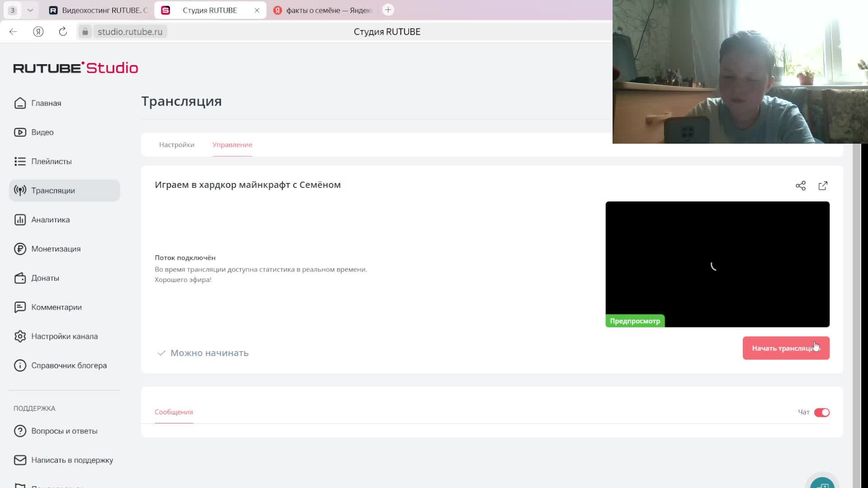Share the broadcast via share icon
868x488 pixels.
coord(801,186)
